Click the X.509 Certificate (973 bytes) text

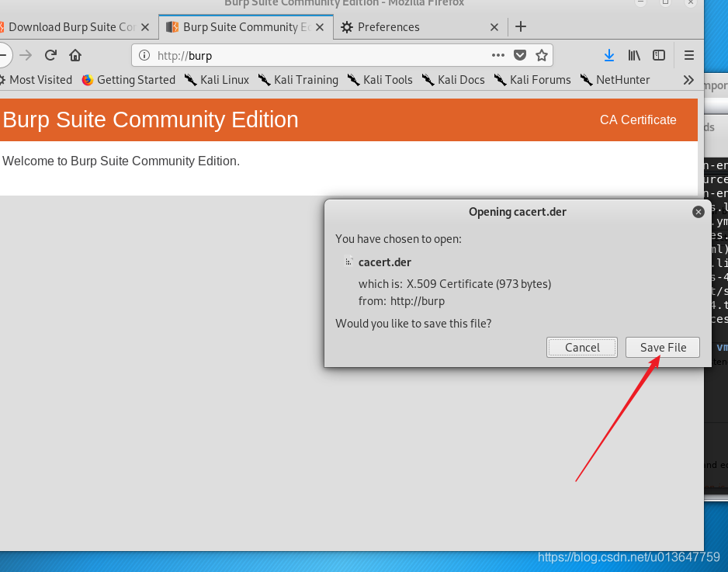coord(479,284)
